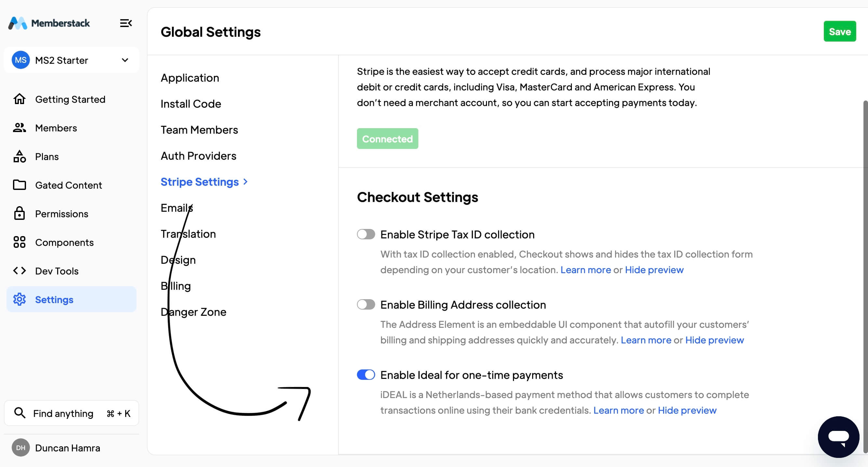Click the Dev Tools code brackets icon
This screenshot has height=467, width=868.
pos(19,271)
